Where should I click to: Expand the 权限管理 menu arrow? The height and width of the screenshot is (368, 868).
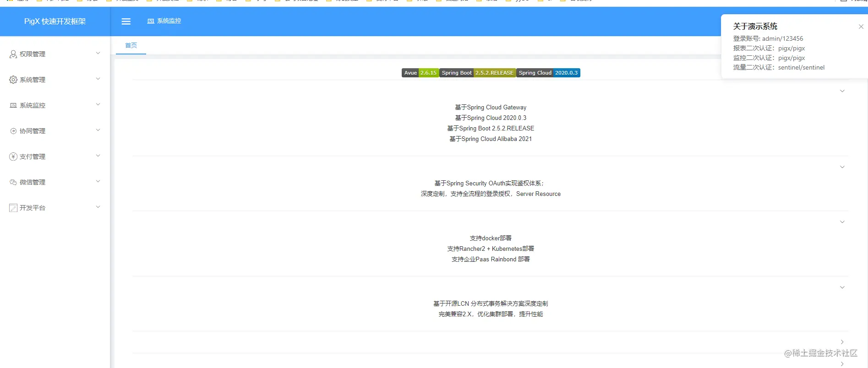tap(98, 54)
